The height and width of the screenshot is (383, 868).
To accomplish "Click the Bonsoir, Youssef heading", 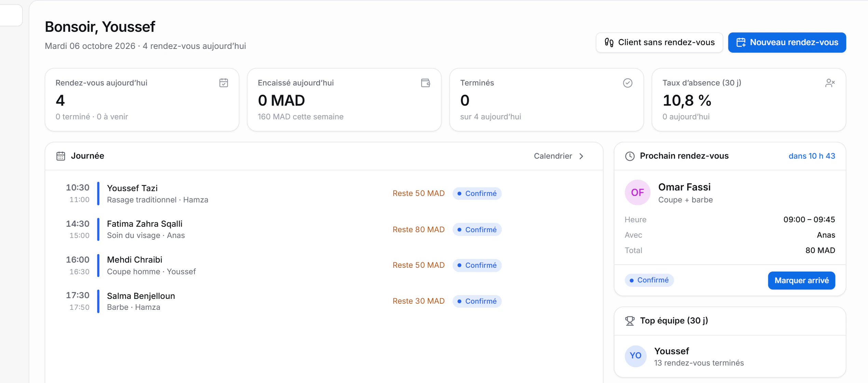I will pyautogui.click(x=100, y=27).
